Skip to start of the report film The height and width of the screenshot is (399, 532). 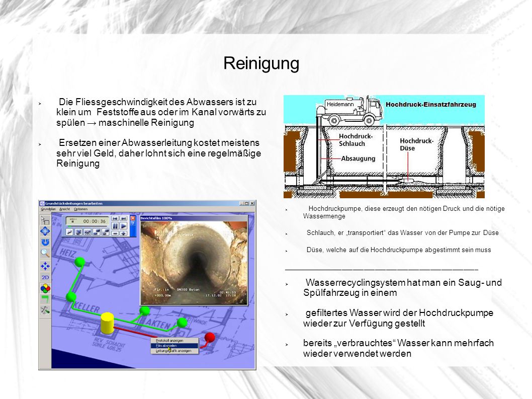[115, 218]
